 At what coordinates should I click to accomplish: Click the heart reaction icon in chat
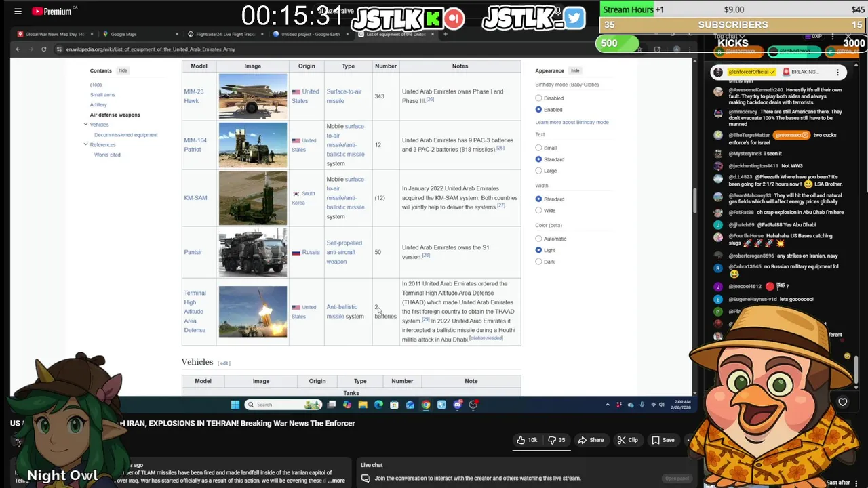843,402
